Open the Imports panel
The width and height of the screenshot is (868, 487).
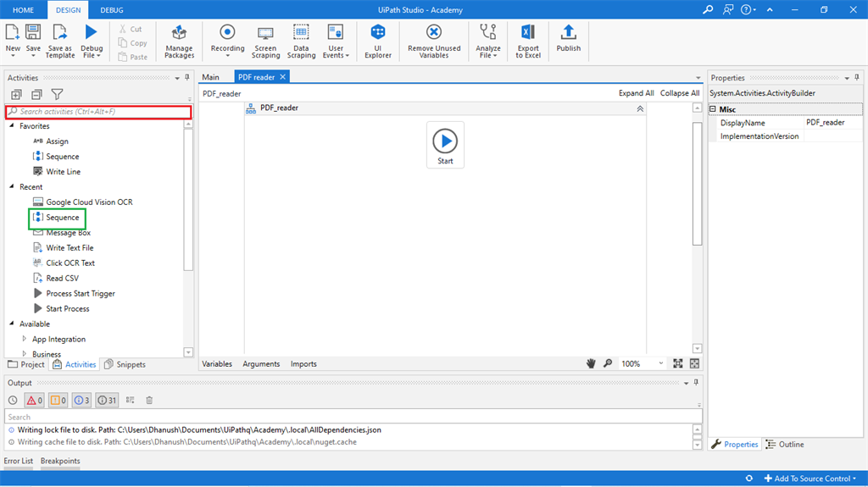coord(304,363)
